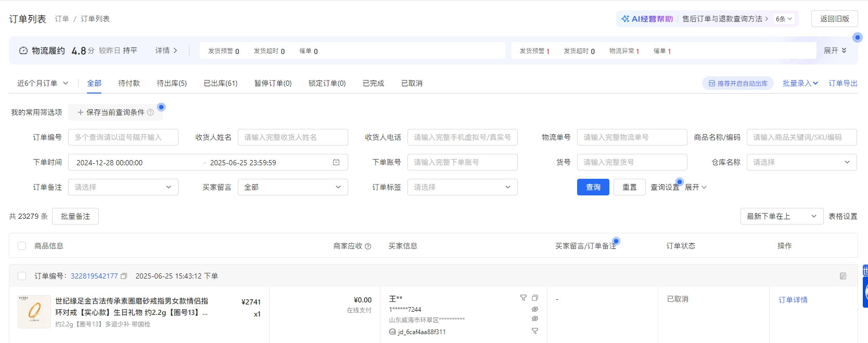The height and width of the screenshot is (343, 868).
Task: Click help icon beside 保存当前查询条件
Action: coord(150,112)
